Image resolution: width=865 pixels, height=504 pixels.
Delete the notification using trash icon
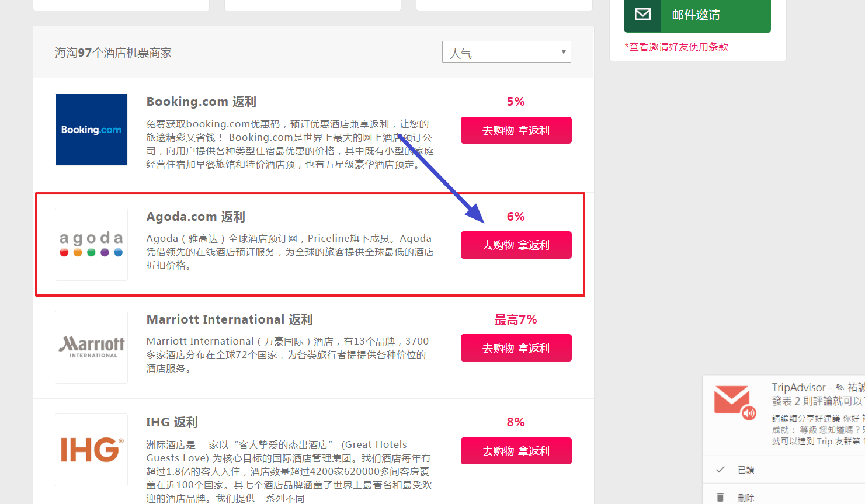point(721,498)
